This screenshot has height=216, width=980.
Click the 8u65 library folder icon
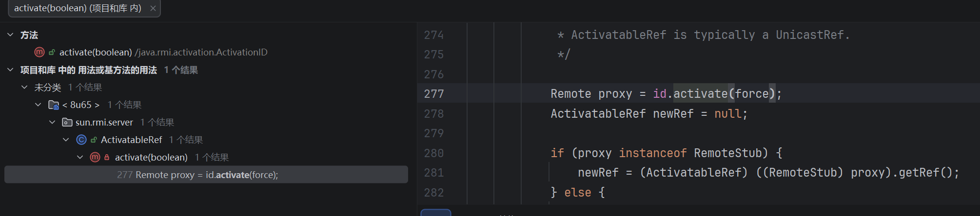(54, 105)
